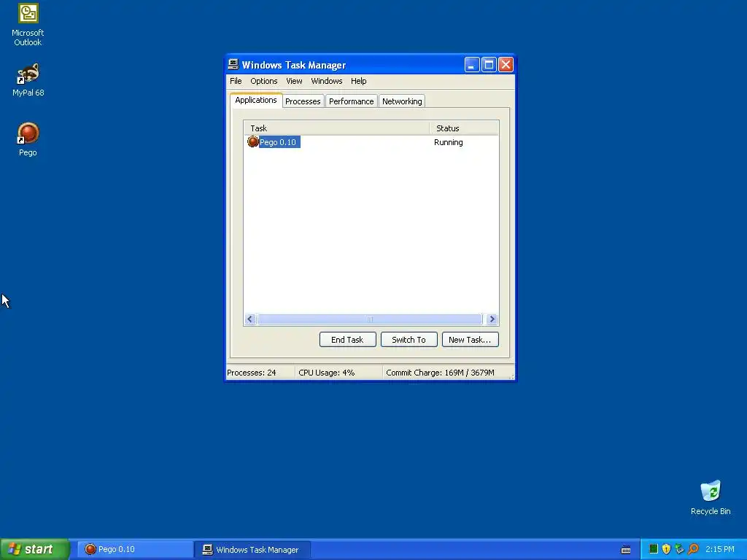Click the Processes: 24 status text
Screen dimensions: 747x560
[252, 373]
